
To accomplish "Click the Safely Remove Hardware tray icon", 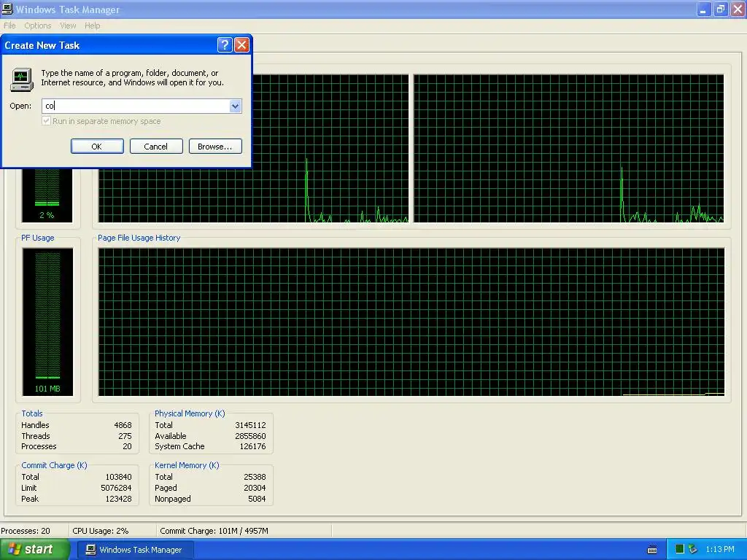I will click(693, 550).
